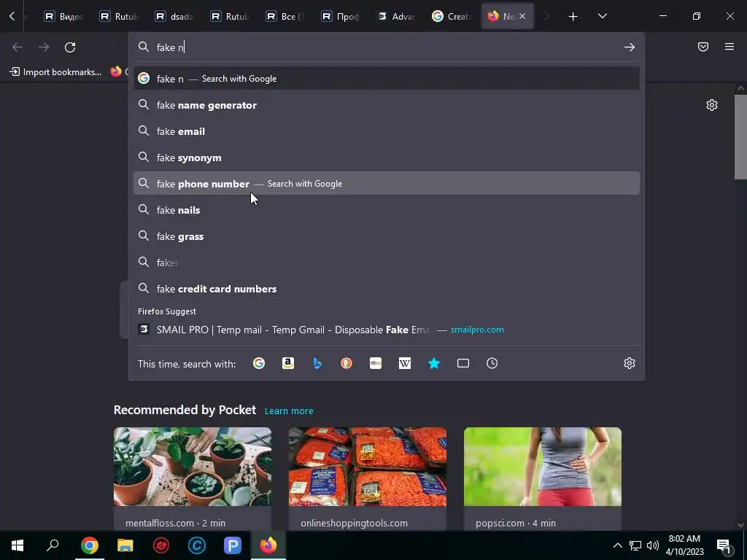Click Learn more link beside Pocket
The height and width of the screenshot is (560, 747).
pyautogui.click(x=289, y=411)
